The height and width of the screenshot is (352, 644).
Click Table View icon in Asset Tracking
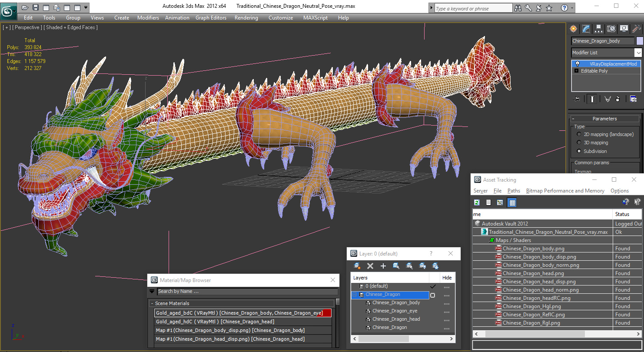[x=512, y=203]
